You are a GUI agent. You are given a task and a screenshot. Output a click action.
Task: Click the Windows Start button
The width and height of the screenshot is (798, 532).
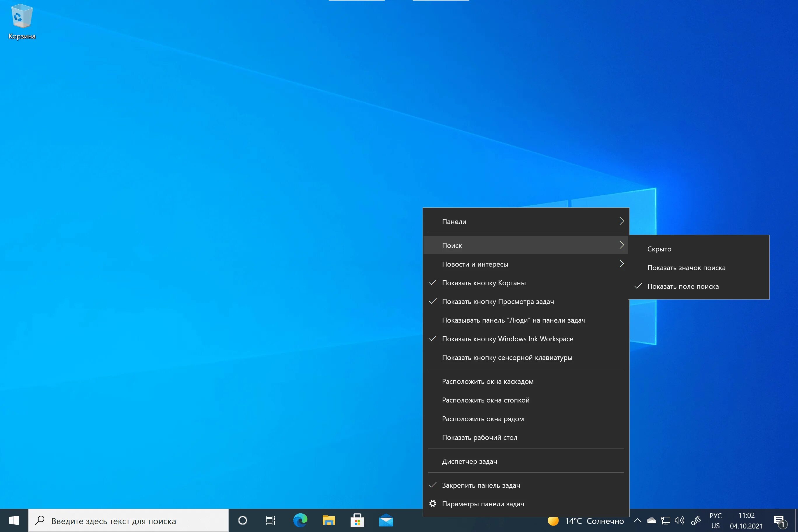pos(14,520)
